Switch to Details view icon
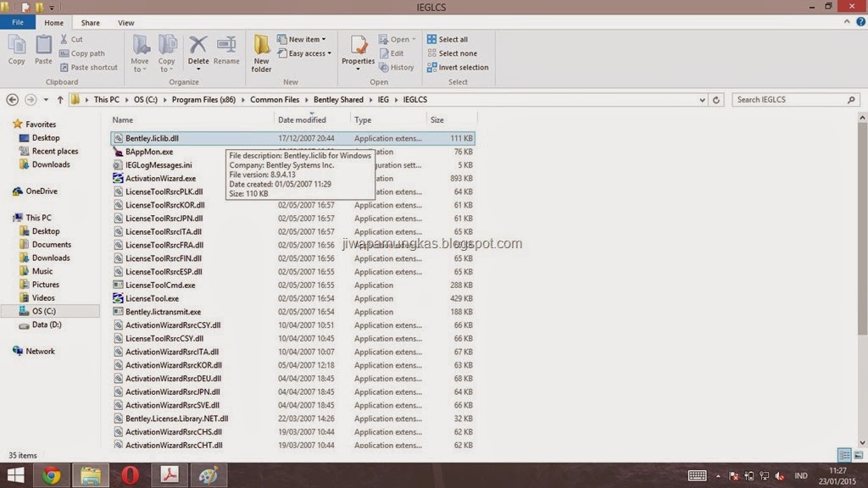This screenshot has width=868, height=488. (844, 455)
